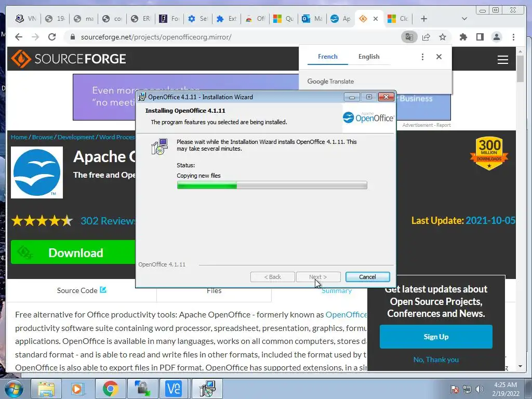Click the Advertisement Report link
The height and width of the screenshot is (399, 532).
tap(427, 125)
